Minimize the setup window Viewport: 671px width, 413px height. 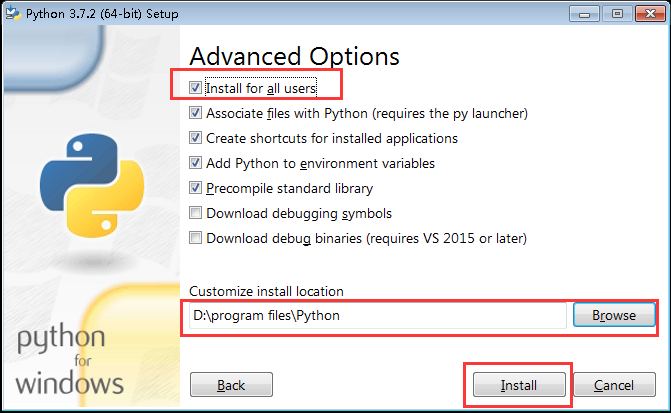(x=584, y=14)
